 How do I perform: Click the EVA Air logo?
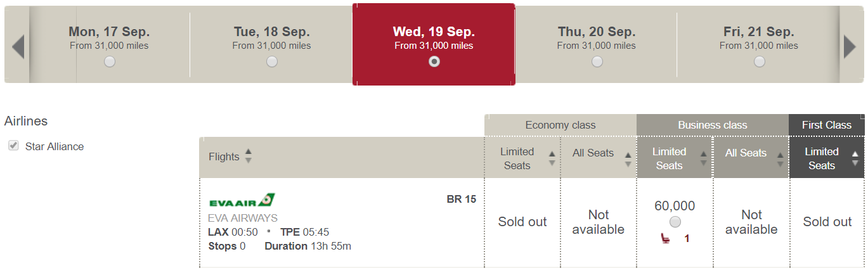pos(242,200)
